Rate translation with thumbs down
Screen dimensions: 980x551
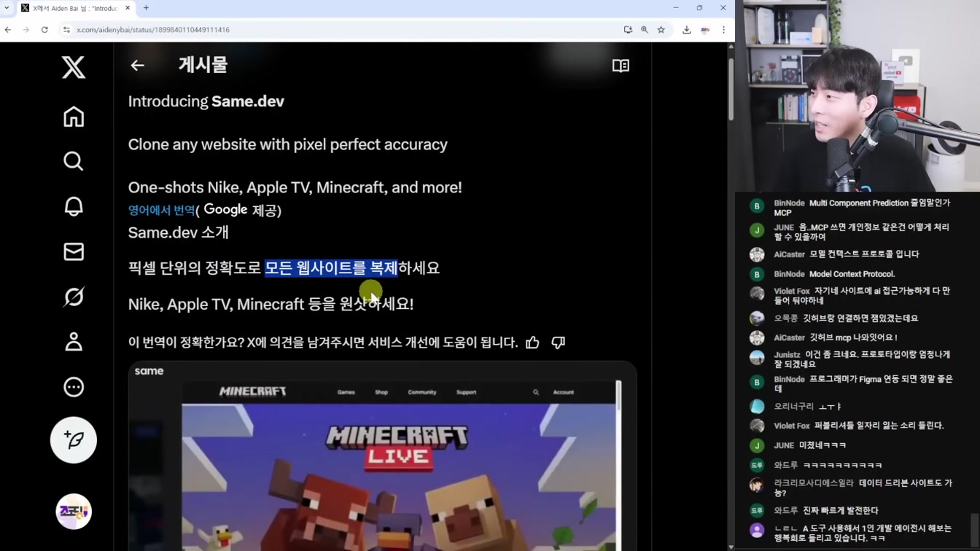click(x=559, y=343)
